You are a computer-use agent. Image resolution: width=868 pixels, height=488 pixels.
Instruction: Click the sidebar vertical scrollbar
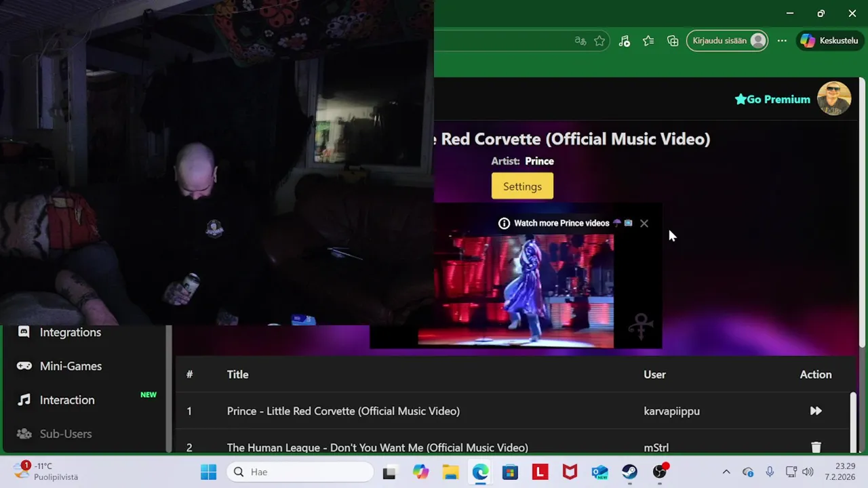point(168,389)
